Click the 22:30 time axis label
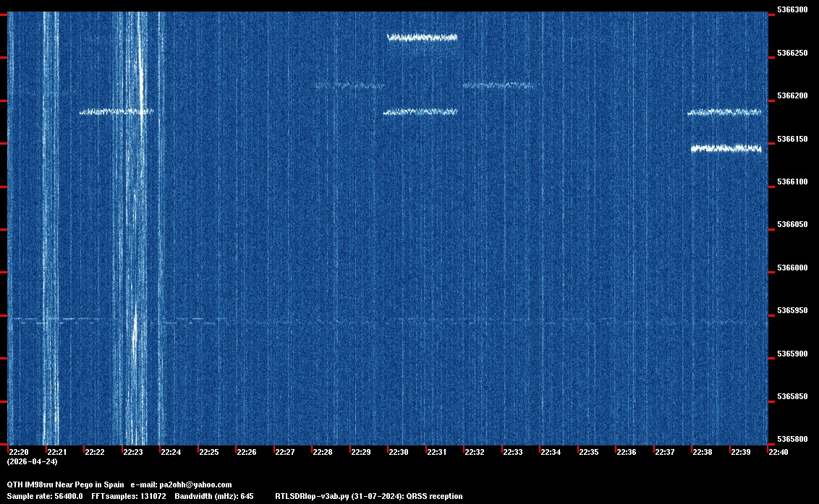 pos(398,452)
